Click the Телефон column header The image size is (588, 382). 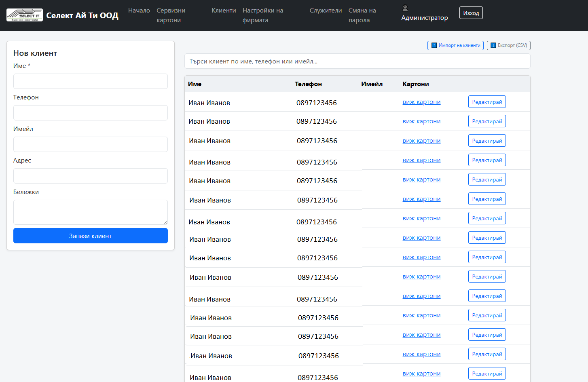308,84
